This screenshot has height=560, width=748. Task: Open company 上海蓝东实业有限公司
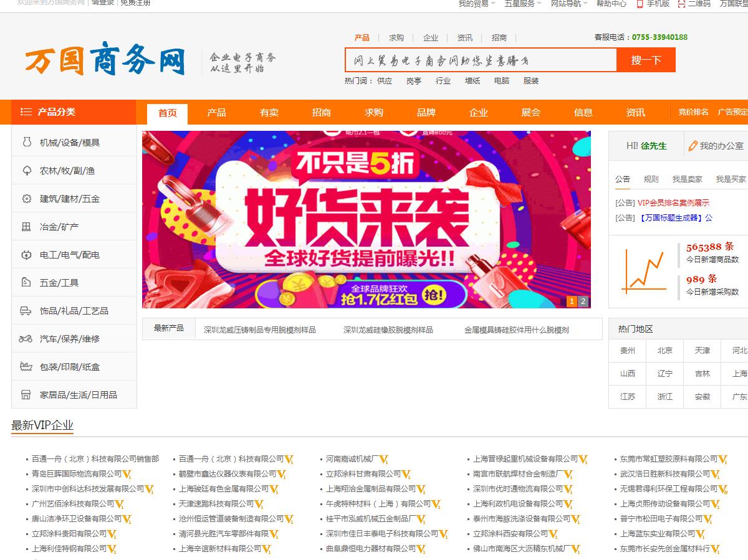pos(658,534)
